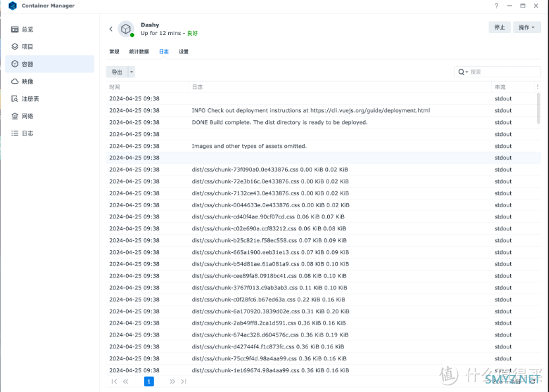Open 注册表 registry in the sidebar
This screenshot has height=392, width=549.
[x=30, y=98]
